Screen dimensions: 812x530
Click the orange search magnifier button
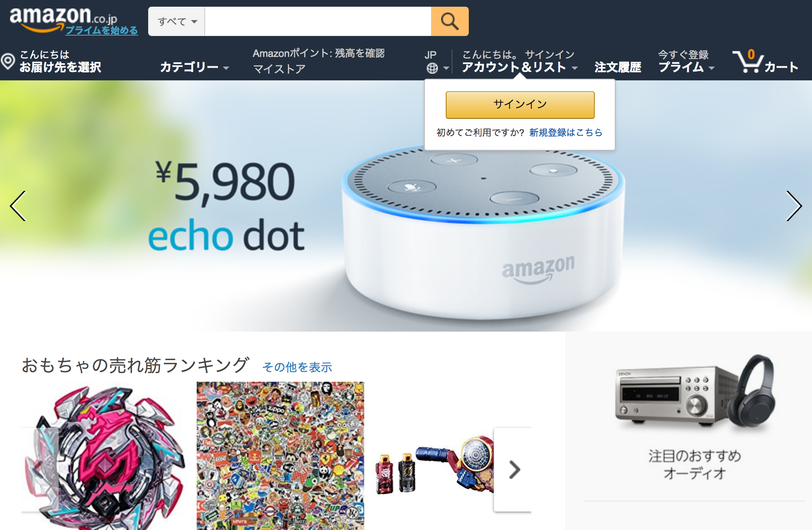pos(449,21)
